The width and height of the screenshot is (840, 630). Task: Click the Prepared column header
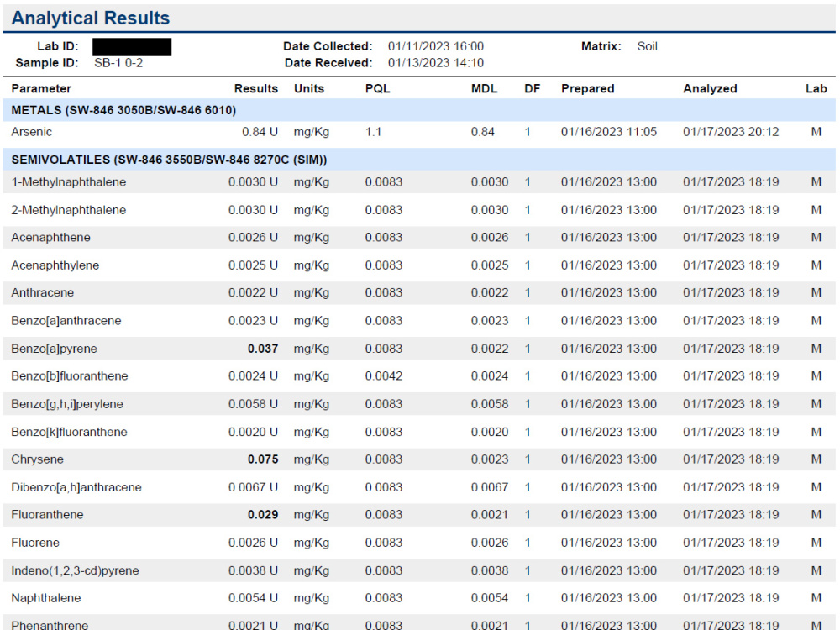[x=588, y=89]
